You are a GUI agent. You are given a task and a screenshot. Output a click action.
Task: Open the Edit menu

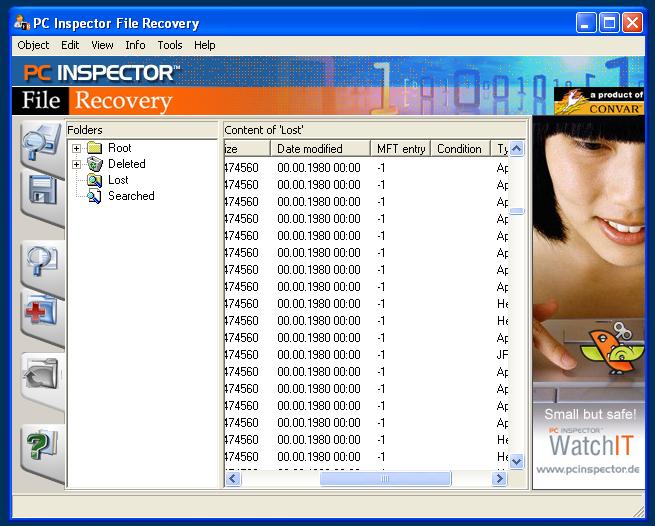[70, 45]
